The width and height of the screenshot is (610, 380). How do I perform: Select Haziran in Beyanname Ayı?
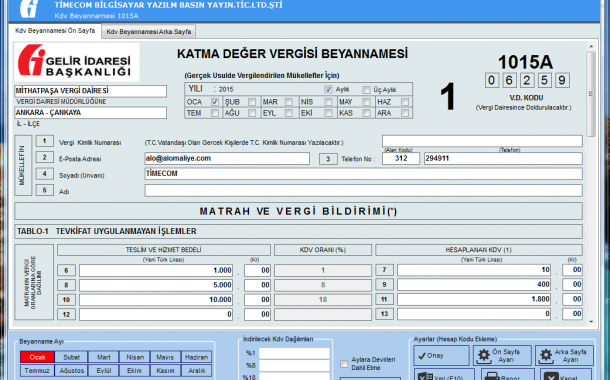click(x=196, y=357)
